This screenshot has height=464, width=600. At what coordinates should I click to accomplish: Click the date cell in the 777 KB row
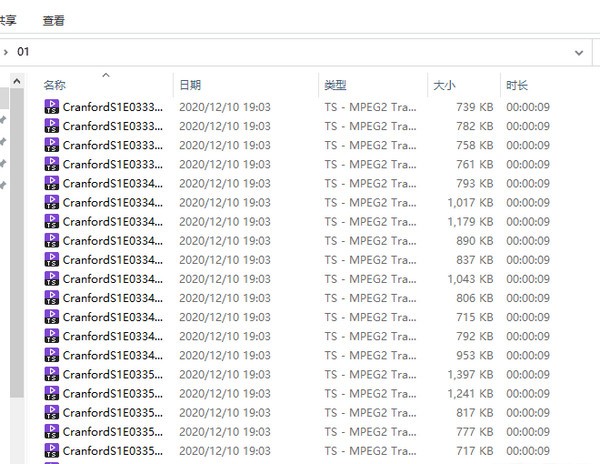[225, 432]
